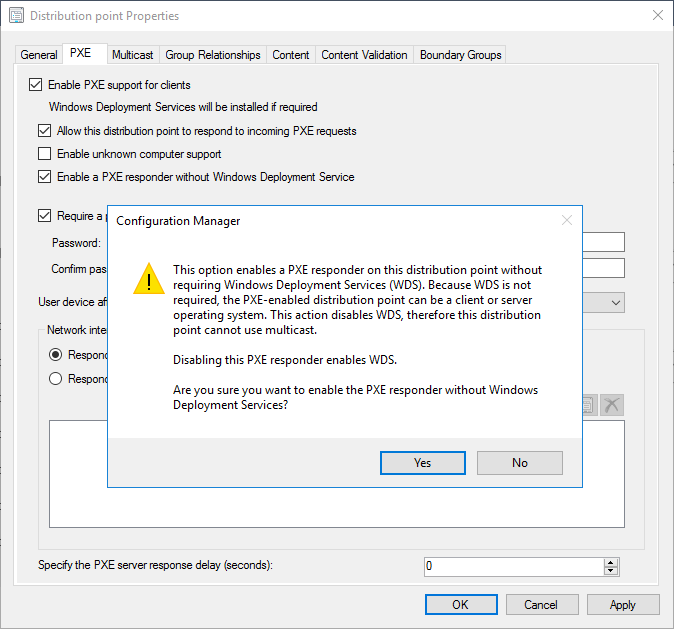The height and width of the screenshot is (629, 674).
Task: Close the Configuration Manager dialog
Action: click(566, 220)
